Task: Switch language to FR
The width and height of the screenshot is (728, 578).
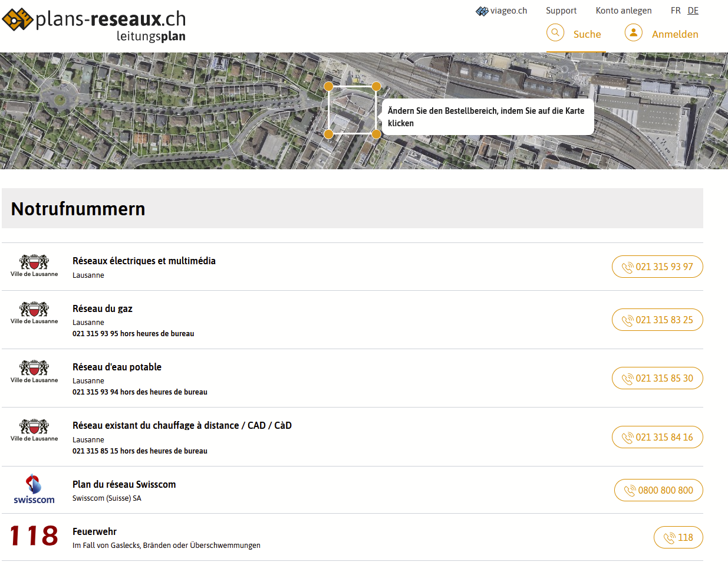Action: 676,11
